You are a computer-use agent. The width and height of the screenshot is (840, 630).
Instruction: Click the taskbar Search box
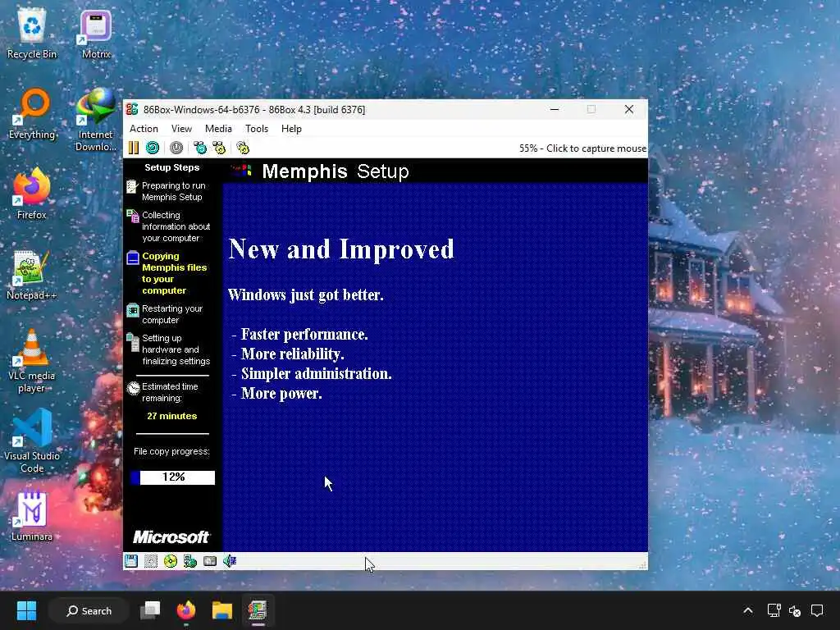tap(89, 610)
